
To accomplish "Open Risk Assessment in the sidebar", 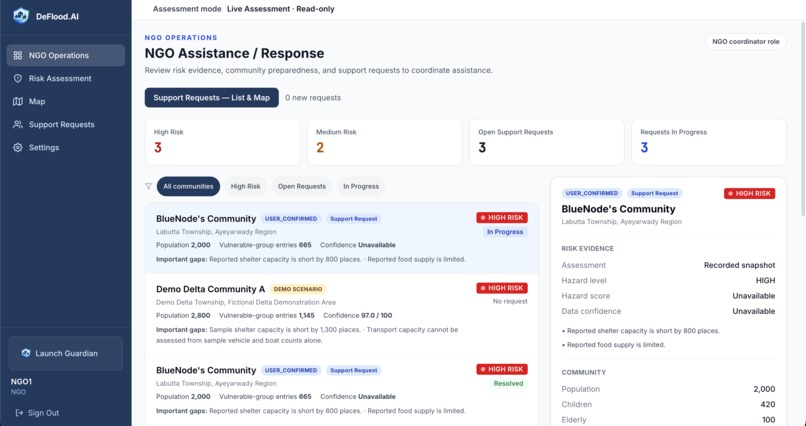I will point(66,79).
